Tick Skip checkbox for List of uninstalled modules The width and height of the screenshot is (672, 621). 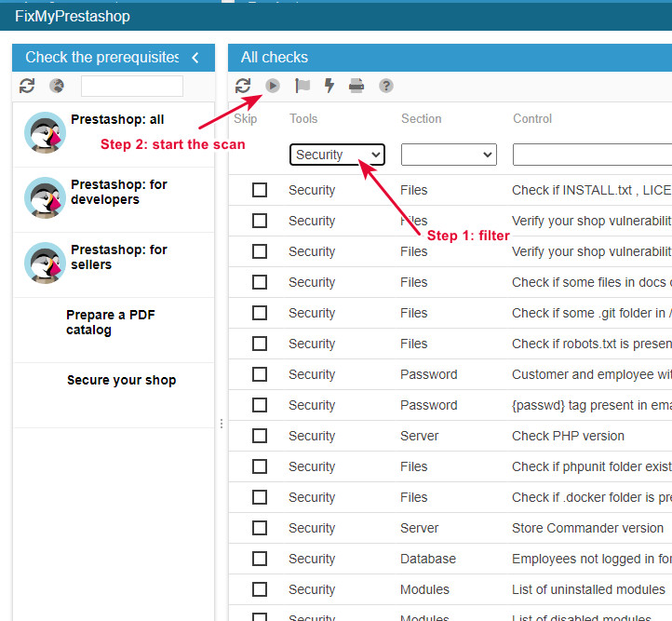(260, 589)
